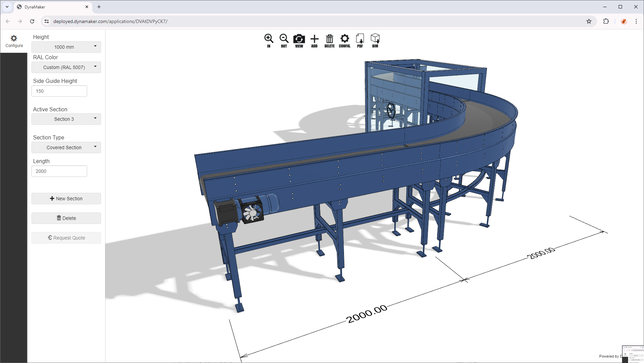View site information icon in address bar

[47, 21]
